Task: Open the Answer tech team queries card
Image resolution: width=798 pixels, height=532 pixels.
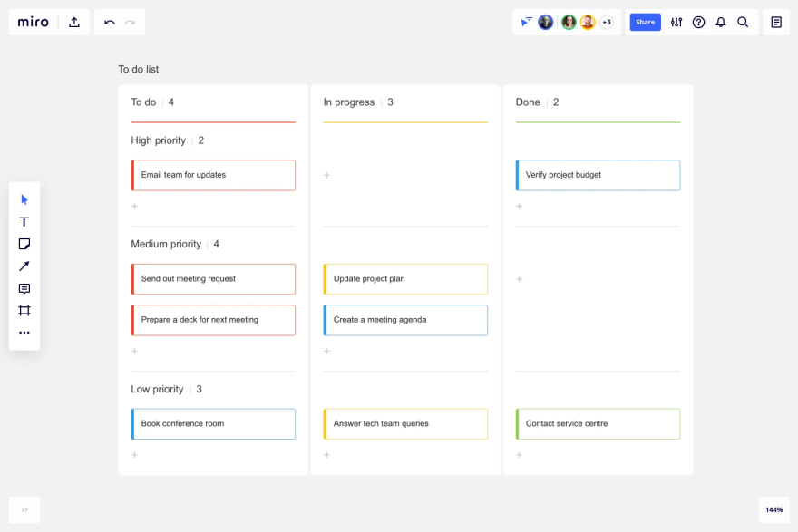Action: [405, 423]
